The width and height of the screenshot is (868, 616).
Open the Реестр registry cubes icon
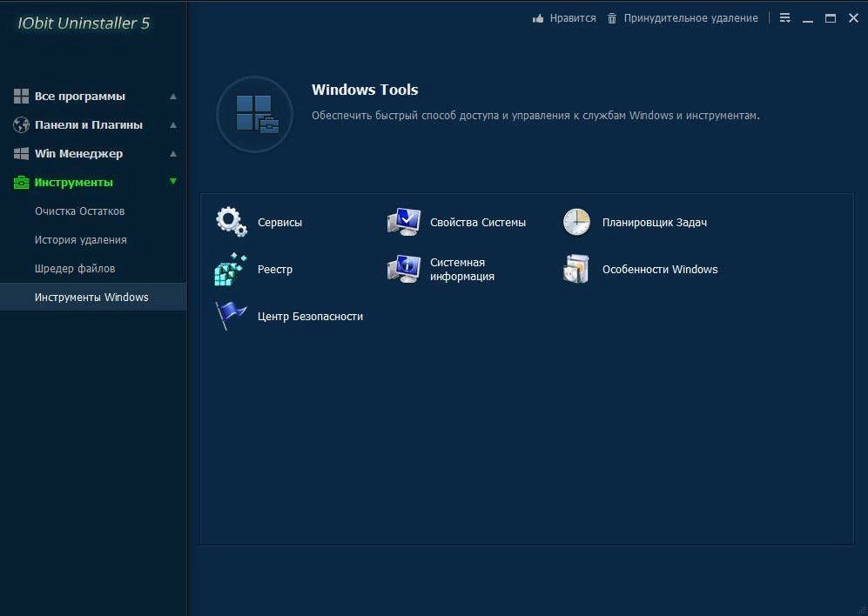pos(231,269)
